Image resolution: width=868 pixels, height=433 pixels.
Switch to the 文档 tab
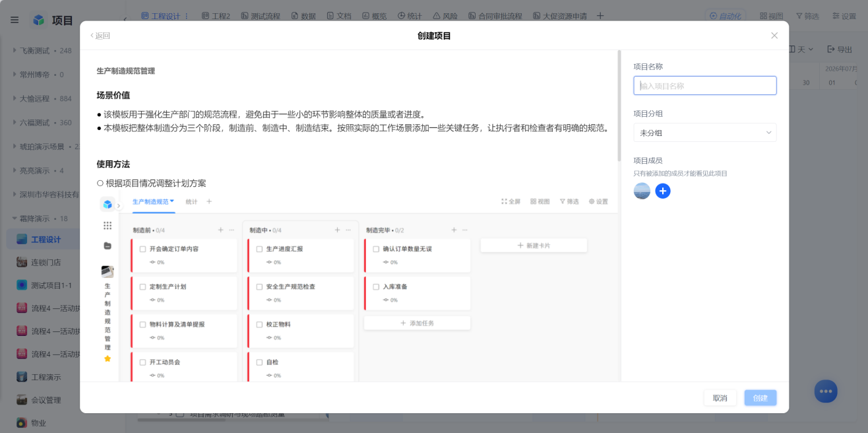point(339,16)
